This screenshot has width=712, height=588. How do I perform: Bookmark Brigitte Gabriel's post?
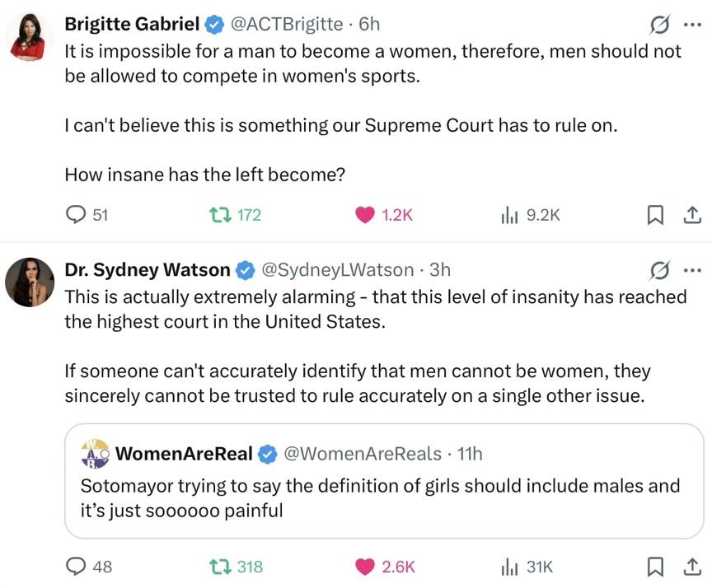655,215
